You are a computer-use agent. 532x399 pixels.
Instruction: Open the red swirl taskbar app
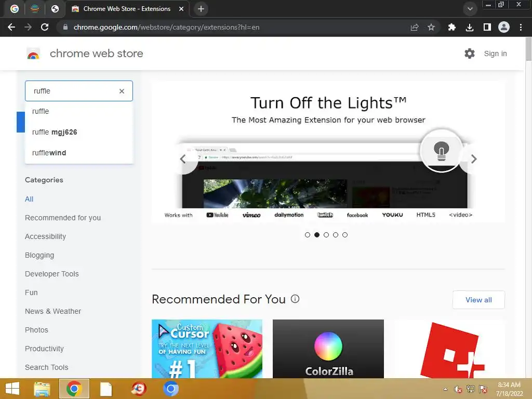tap(138, 389)
